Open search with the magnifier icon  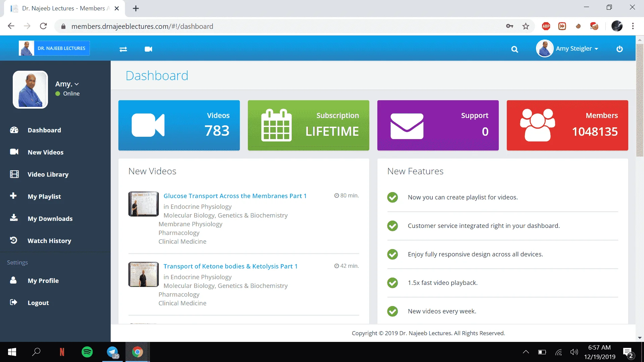pyautogui.click(x=515, y=50)
